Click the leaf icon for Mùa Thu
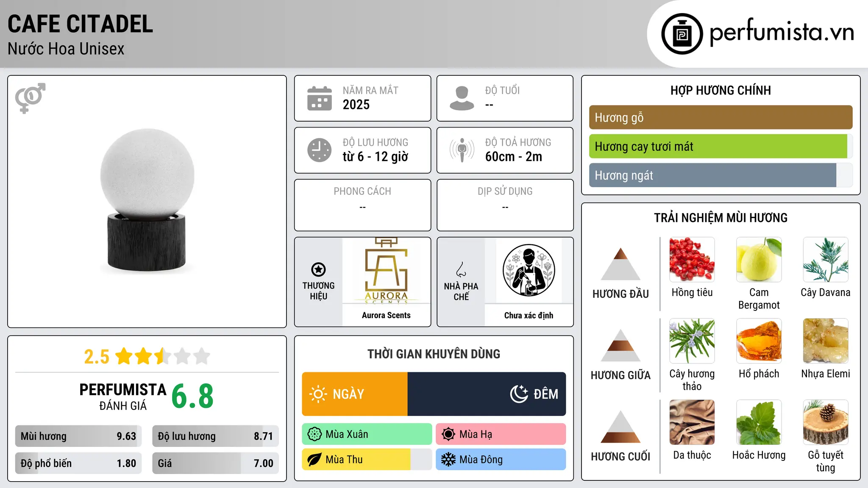This screenshot has width=868, height=488. (314, 460)
